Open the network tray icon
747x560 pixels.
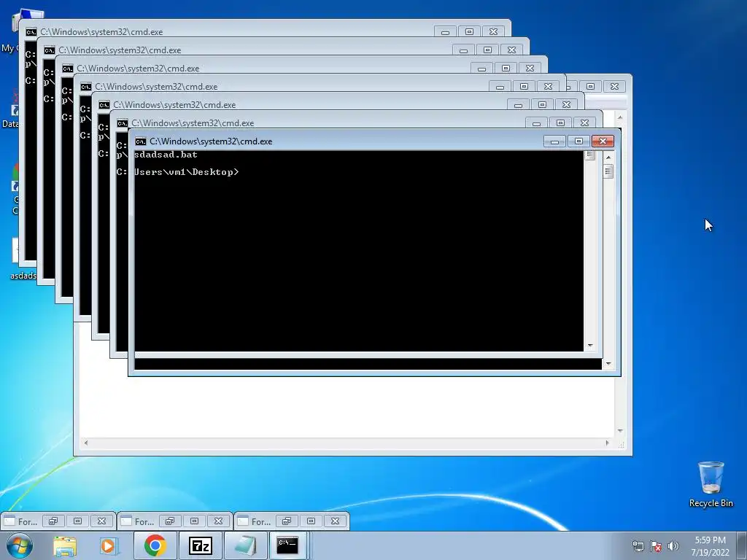click(x=638, y=546)
